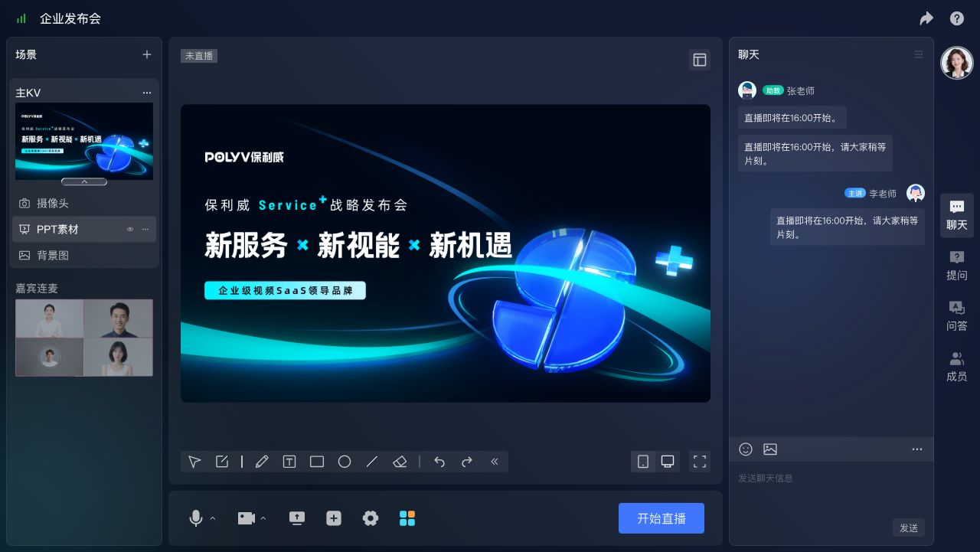The height and width of the screenshot is (552, 980).
Task: Open the colorful layout selector icon
Action: [x=407, y=518]
